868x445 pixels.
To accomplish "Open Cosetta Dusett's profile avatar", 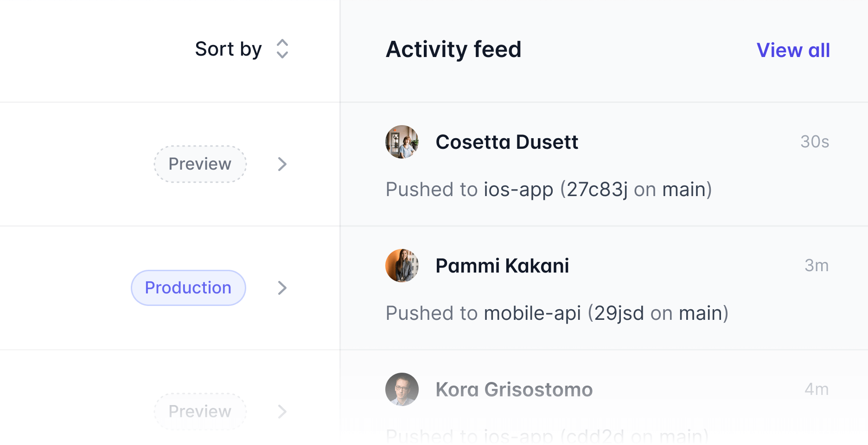I will point(402,142).
